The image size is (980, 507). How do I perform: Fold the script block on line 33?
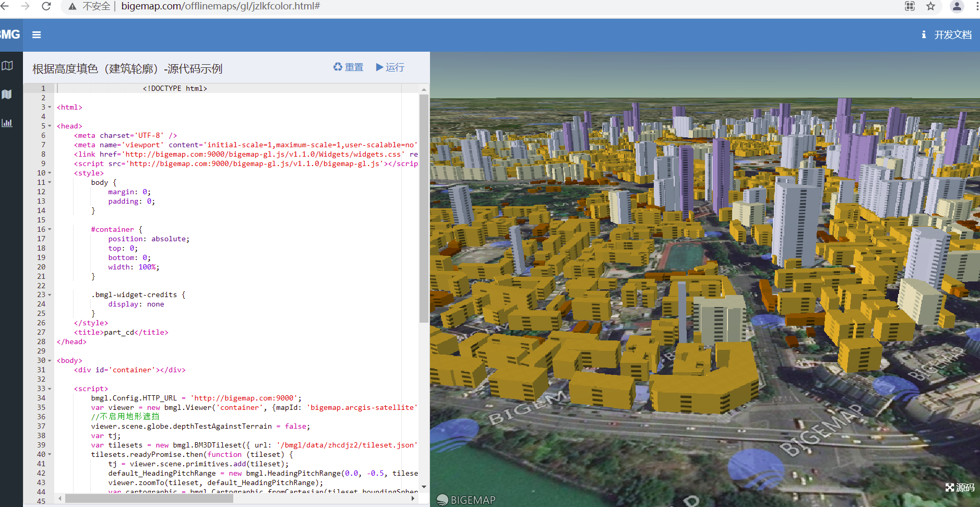pos(50,388)
